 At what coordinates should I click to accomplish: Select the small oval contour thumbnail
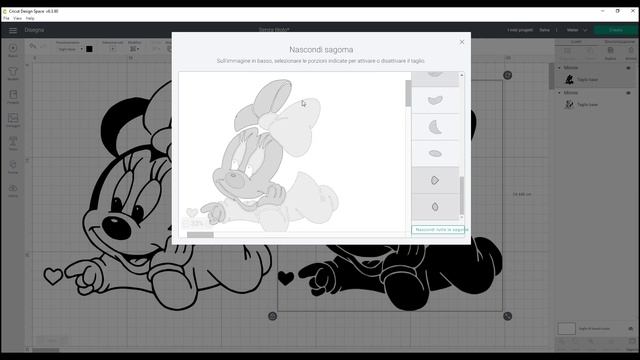pos(435,153)
